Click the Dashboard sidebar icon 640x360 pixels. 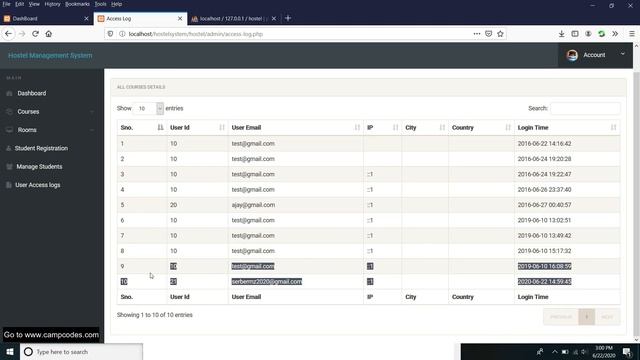click(9, 93)
